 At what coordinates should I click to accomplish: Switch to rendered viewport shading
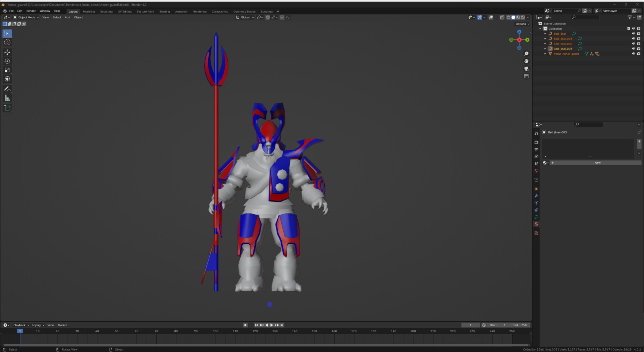pyautogui.click(x=523, y=17)
